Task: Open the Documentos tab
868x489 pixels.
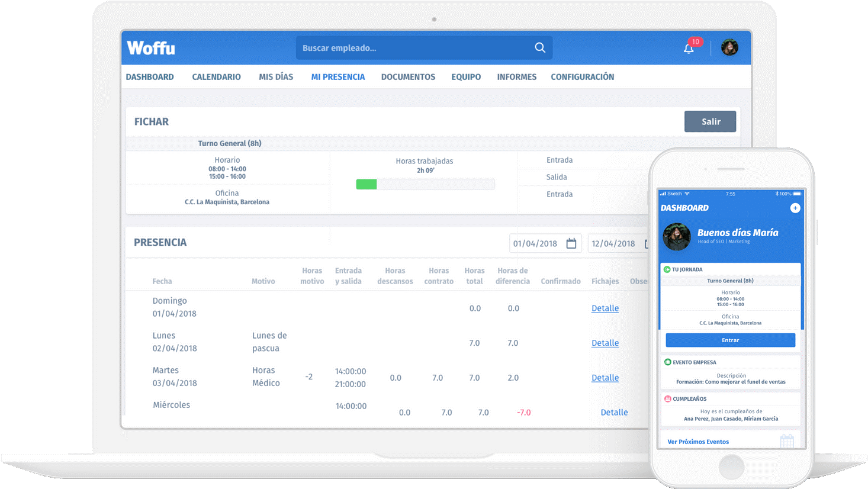Action: [408, 77]
